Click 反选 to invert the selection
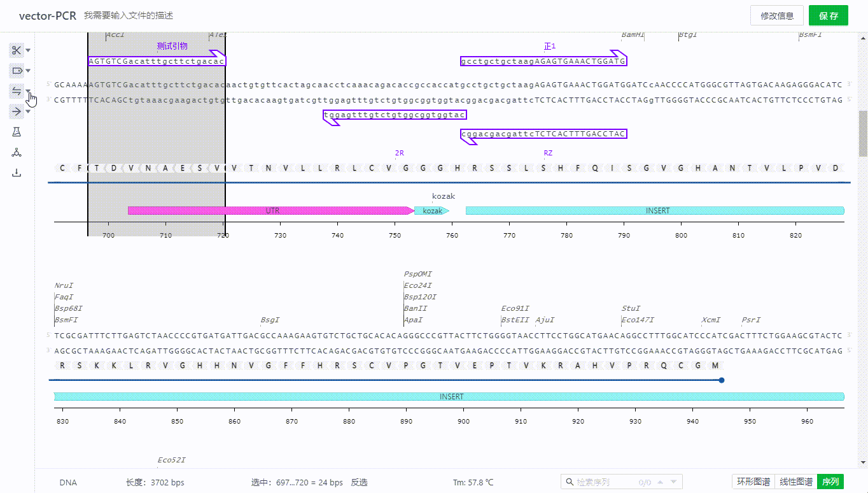Image resolution: width=868 pixels, height=493 pixels. coord(360,483)
